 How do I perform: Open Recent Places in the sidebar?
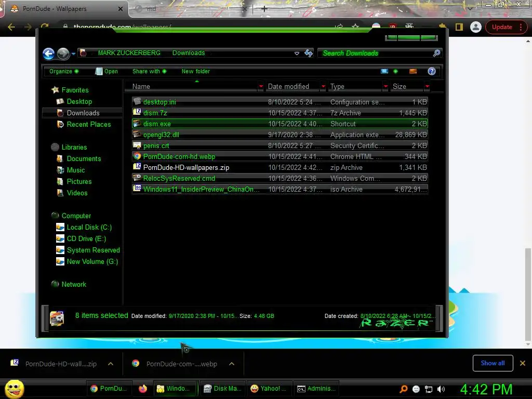pyautogui.click(x=84, y=125)
